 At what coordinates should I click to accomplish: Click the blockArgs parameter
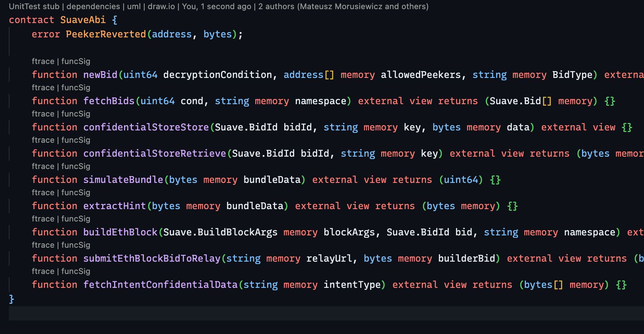[x=349, y=232]
